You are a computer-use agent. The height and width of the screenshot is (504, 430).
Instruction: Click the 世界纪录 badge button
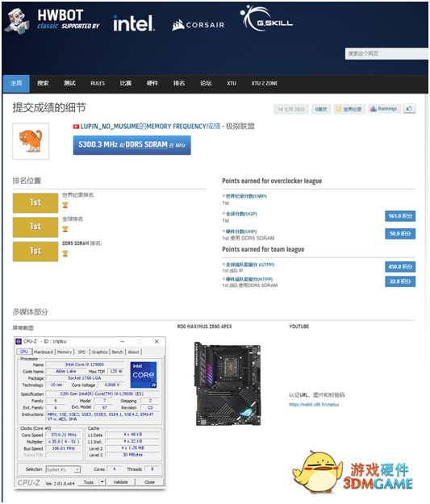point(349,110)
